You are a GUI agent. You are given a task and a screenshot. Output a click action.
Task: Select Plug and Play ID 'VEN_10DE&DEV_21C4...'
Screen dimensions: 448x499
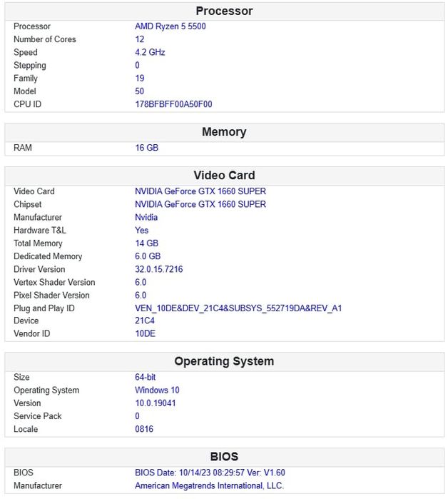tap(238, 308)
